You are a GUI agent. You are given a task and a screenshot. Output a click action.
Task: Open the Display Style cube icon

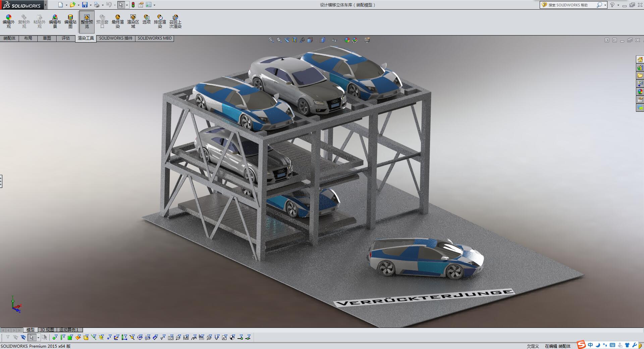pos(322,40)
